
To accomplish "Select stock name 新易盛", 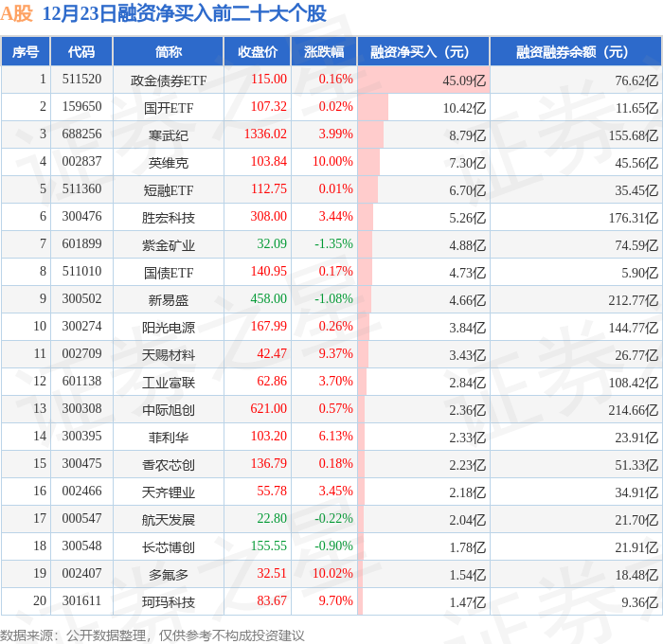I will click(x=169, y=300).
